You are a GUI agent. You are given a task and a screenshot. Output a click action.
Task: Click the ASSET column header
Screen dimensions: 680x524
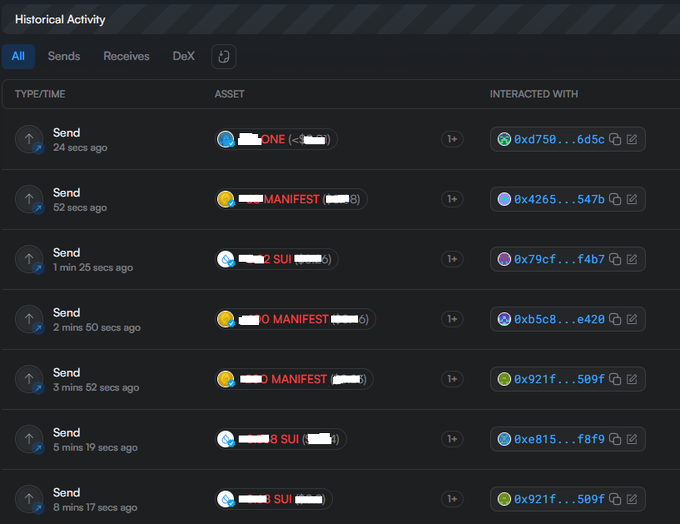click(x=229, y=94)
